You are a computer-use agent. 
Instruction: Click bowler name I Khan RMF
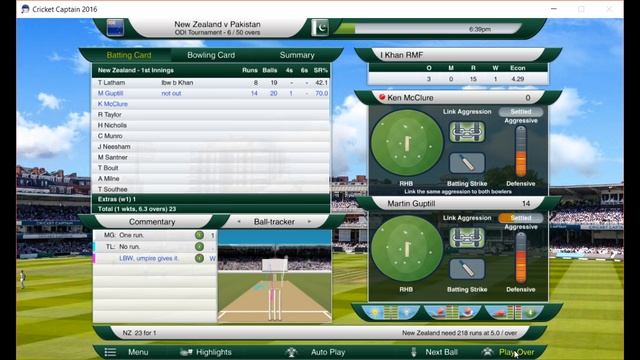(x=402, y=55)
